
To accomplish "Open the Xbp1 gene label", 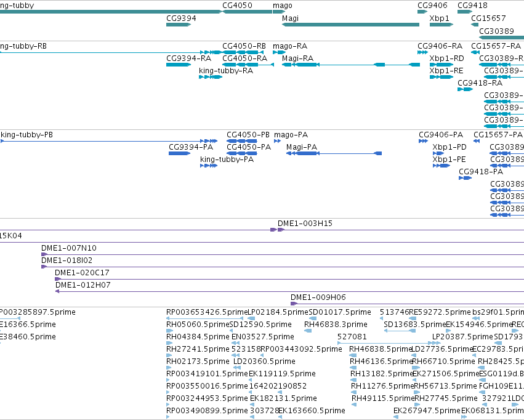I will coord(440,18).
